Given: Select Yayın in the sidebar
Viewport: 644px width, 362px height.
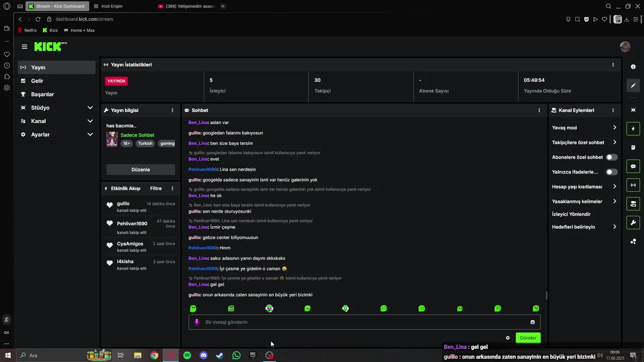Looking at the screenshot, I should click(57, 67).
